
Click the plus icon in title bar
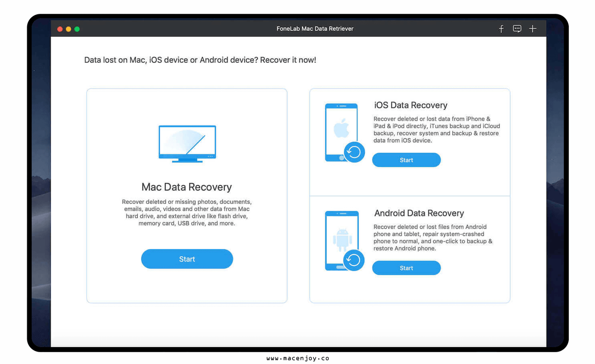[533, 29]
